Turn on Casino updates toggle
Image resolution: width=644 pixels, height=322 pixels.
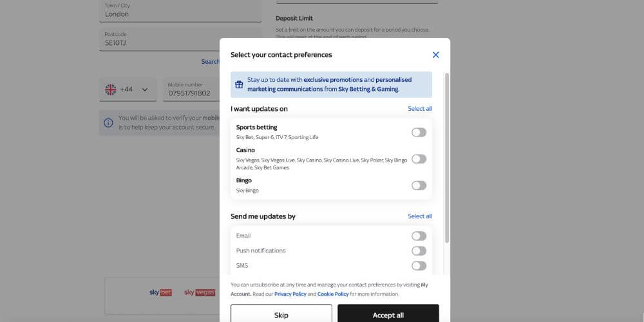[x=419, y=158]
